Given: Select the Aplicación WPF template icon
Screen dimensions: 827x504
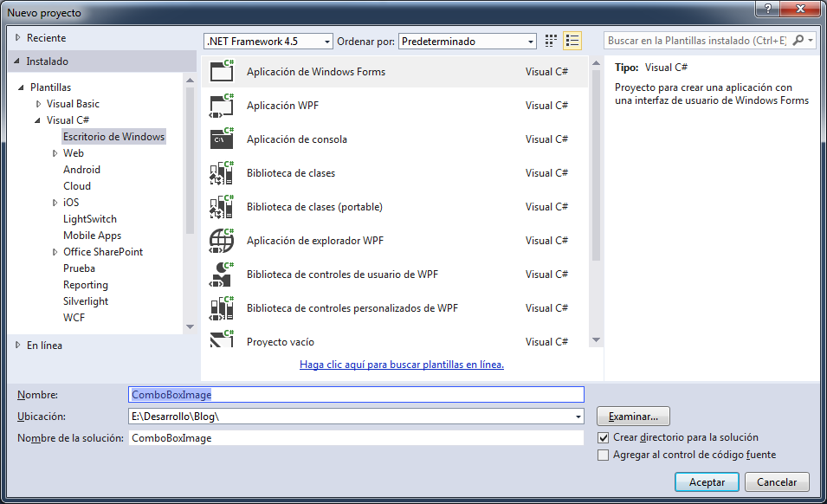Looking at the screenshot, I should pos(222,106).
